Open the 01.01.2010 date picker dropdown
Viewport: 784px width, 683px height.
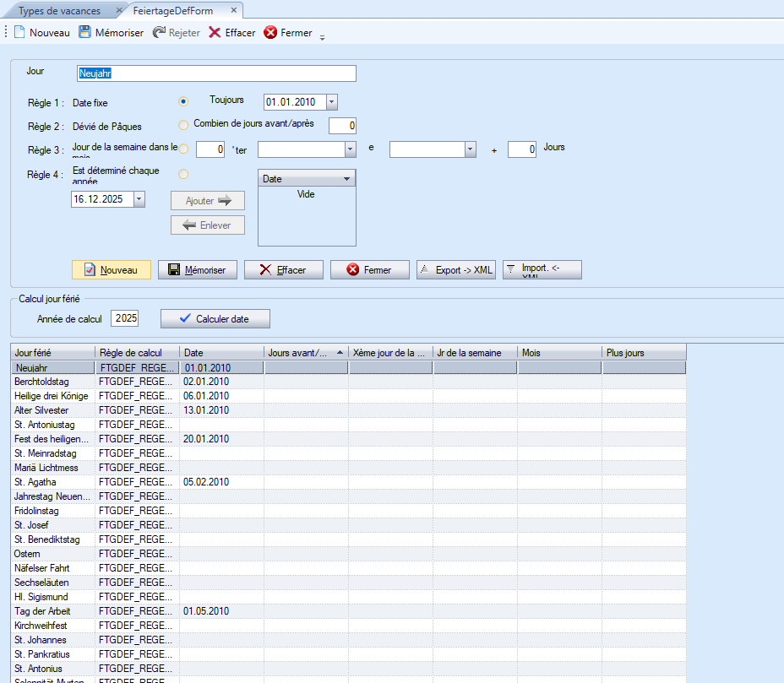331,102
